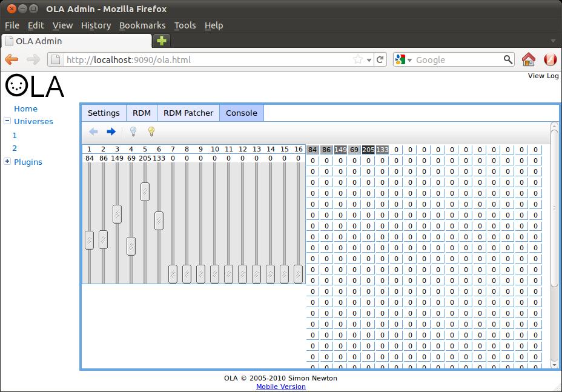The image size is (562, 392).
Task: Switch to the RDM Patcher tab
Action: tap(188, 113)
